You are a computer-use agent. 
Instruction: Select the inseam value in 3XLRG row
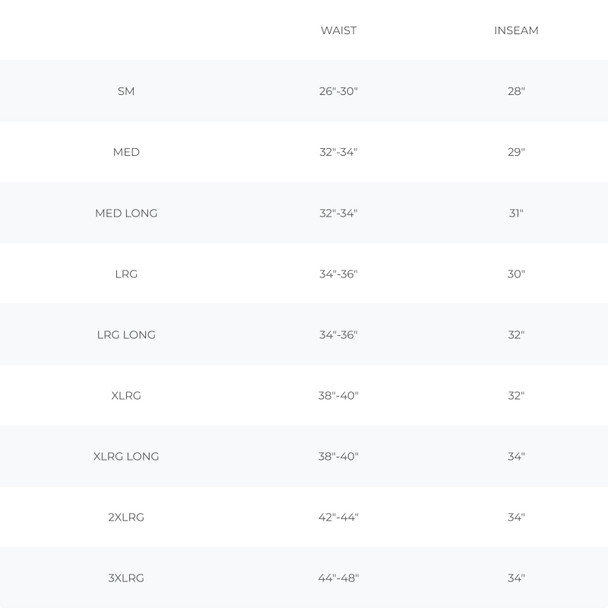pos(516,578)
